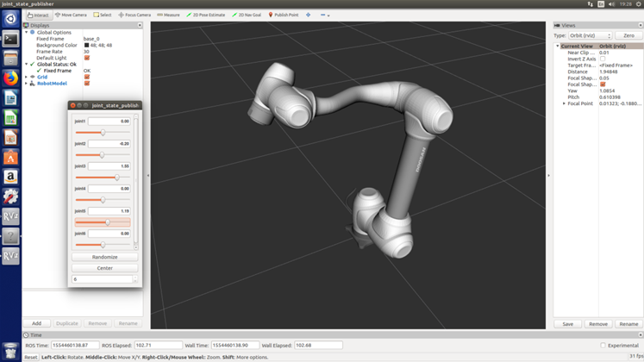Click the joint1 value field
This screenshot has height=362, width=644.
pos(109,122)
